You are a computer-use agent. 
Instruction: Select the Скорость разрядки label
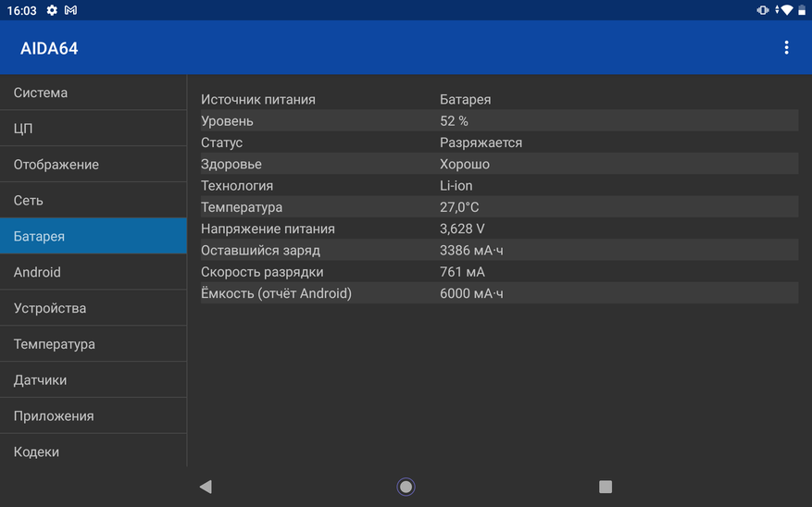point(262,272)
